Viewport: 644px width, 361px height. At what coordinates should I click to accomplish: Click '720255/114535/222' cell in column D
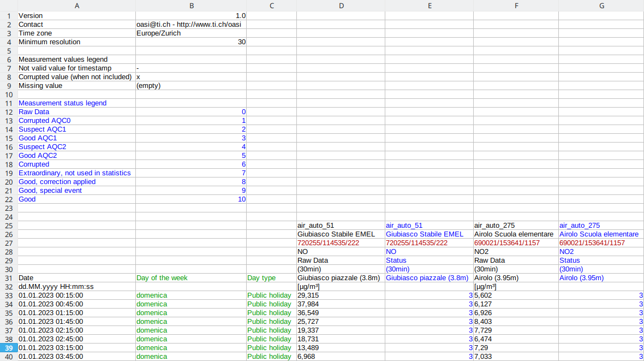click(341, 243)
